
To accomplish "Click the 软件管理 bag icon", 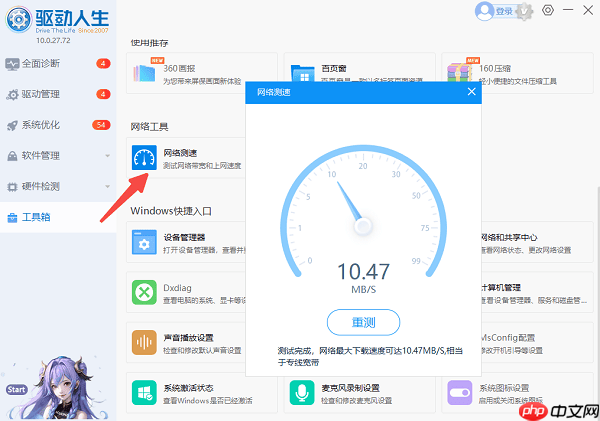I will [x=12, y=156].
